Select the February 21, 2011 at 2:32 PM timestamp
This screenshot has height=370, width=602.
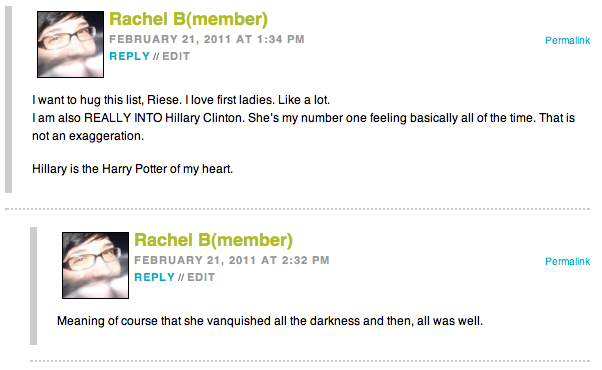tap(232, 260)
